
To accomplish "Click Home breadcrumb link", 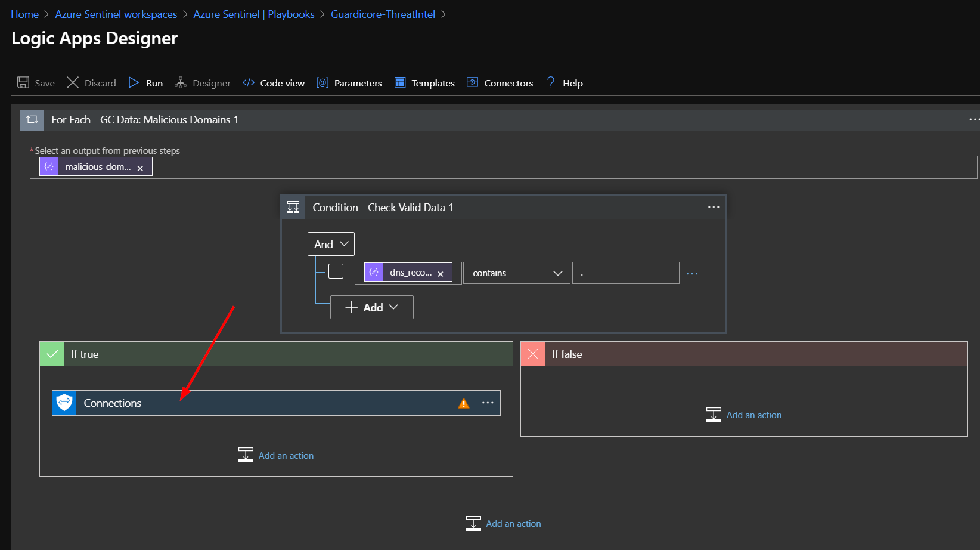I will 24,14.
